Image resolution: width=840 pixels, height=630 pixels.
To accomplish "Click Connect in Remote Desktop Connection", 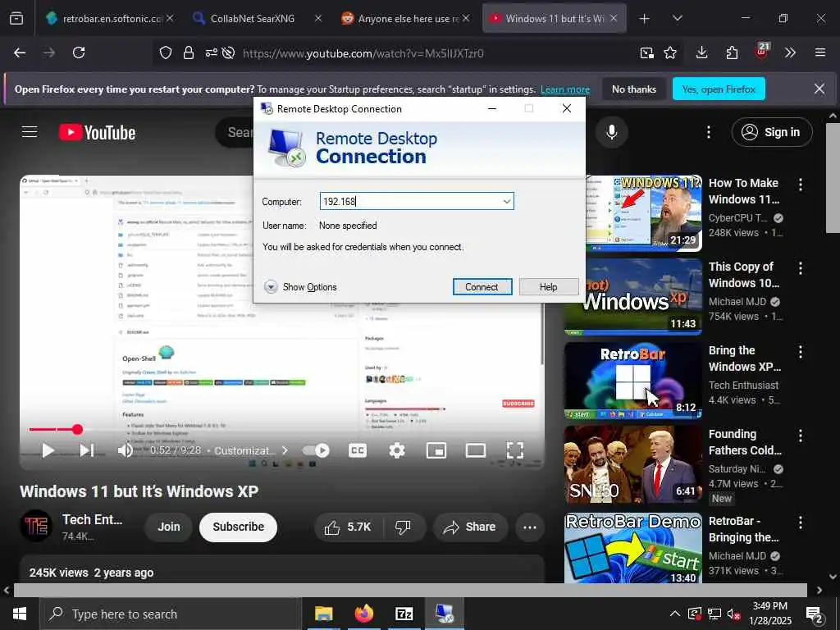I will (482, 287).
